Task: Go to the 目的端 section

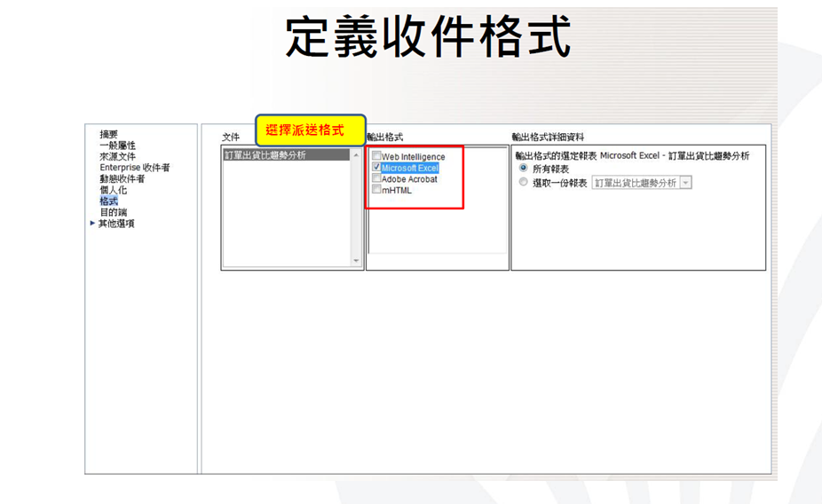Action: (113, 212)
